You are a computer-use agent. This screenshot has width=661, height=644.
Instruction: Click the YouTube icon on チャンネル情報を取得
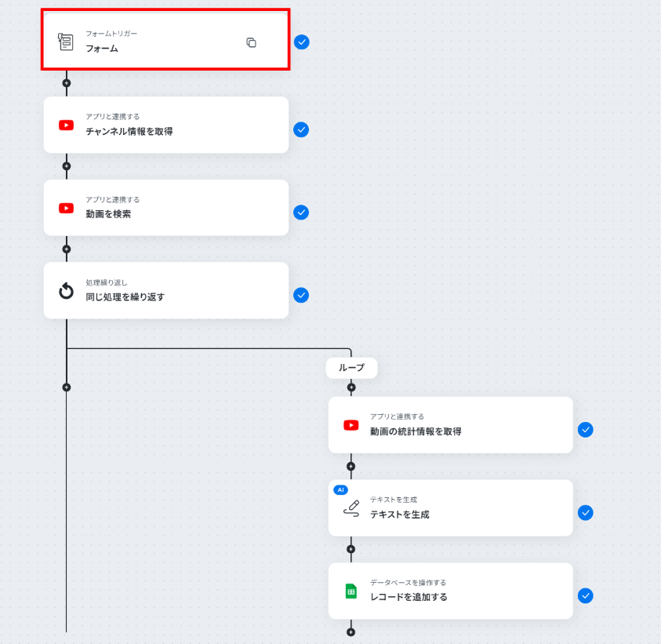click(66, 125)
